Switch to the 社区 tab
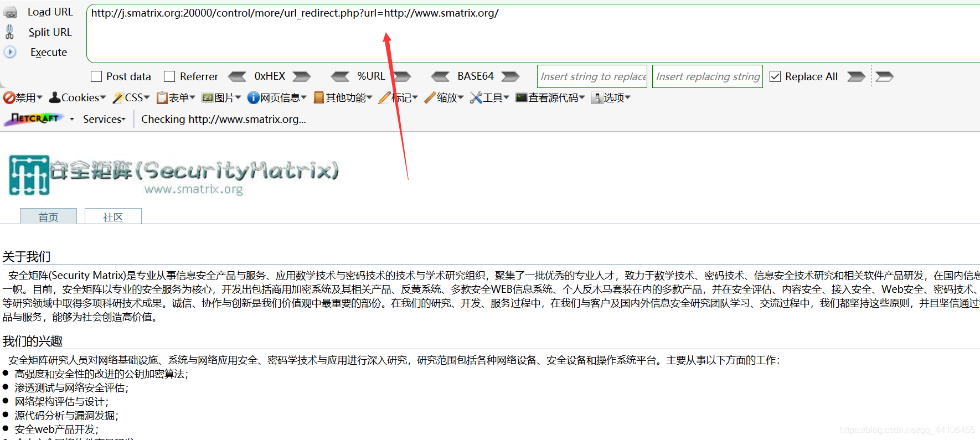Screen dimensions: 980x440 [x=113, y=216]
